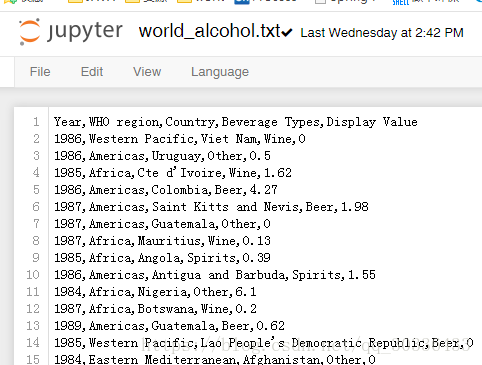Click line '1987,Americas,Guatemala,Other,0'
The image size is (482, 365).
point(162,224)
